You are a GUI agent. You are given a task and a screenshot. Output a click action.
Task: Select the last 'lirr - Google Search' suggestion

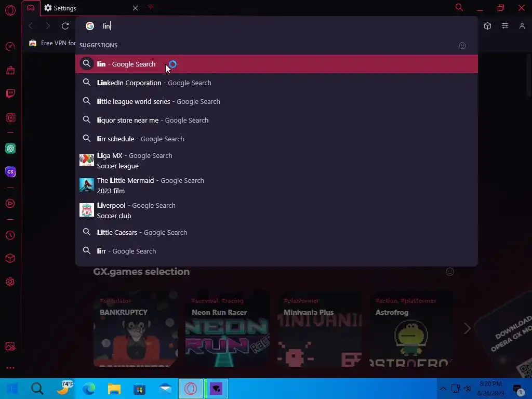tap(276, 251)
